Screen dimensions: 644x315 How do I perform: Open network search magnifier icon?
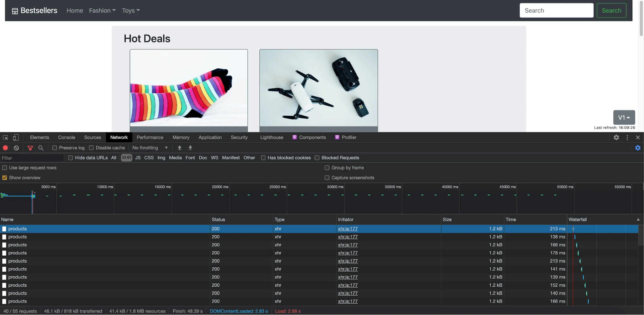41,148
